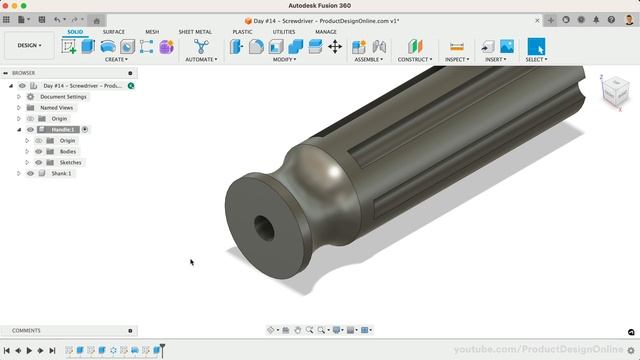Select the Hole tool
This screenshot has height=360, width=640.
[127, 47]
